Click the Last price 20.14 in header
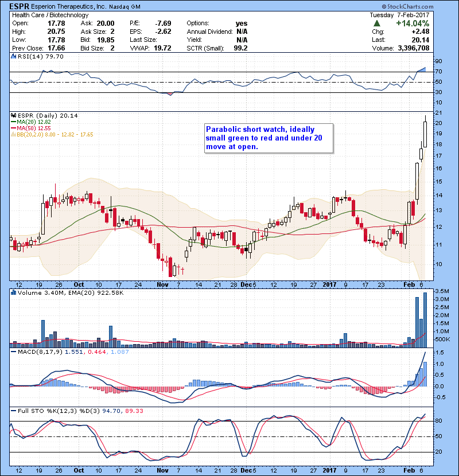This screenshot has width=459, height=476. [421, 40]
